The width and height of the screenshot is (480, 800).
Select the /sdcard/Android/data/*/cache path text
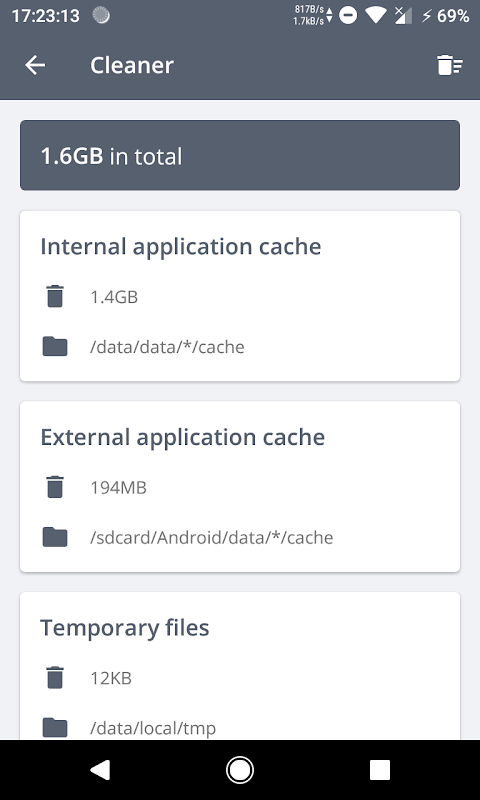[x=212, y=537]
